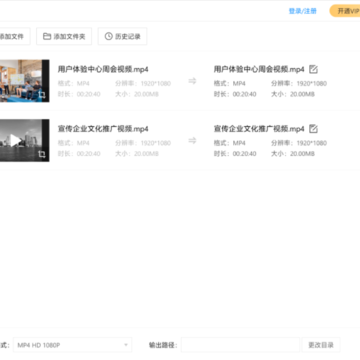
Task: Click the 更改目录 button
Action: [321, 345]
